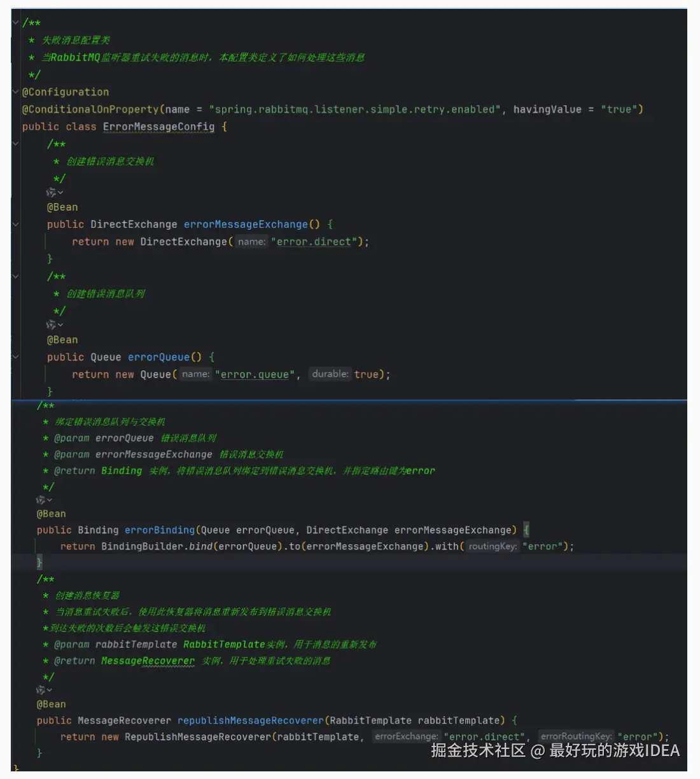Click Binding return type of errorBinding method
700x779 pixels.
tap(98, 530)
